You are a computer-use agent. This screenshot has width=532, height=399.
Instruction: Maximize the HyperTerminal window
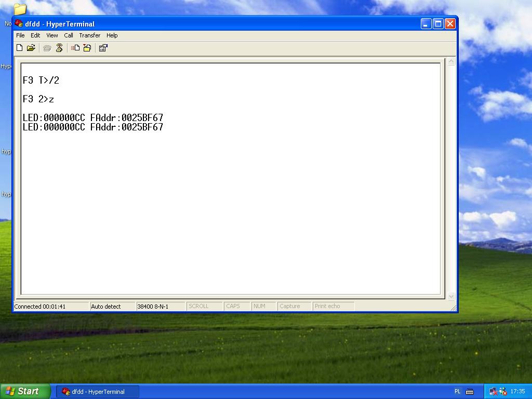(438, 24)
